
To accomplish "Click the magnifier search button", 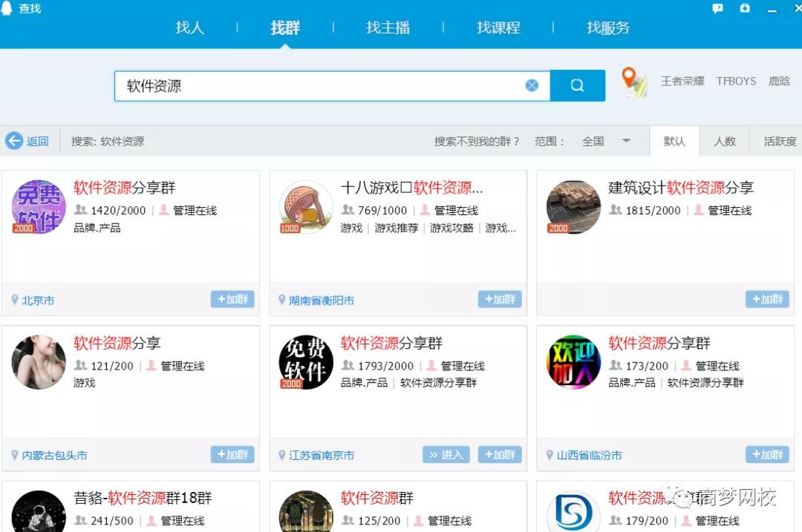I will (577, 85).
